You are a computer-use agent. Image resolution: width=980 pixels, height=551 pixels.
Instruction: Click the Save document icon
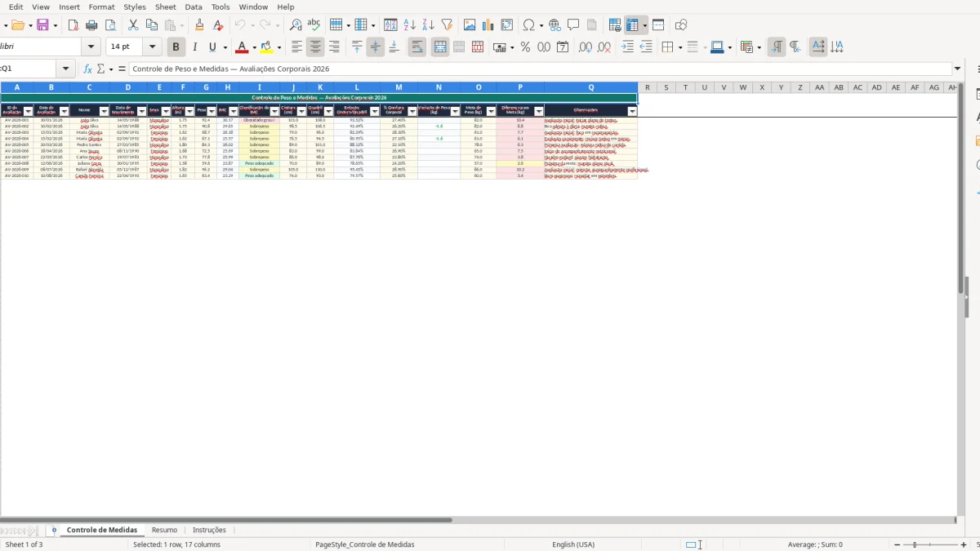pyautogui.click(x=43, y=25)
